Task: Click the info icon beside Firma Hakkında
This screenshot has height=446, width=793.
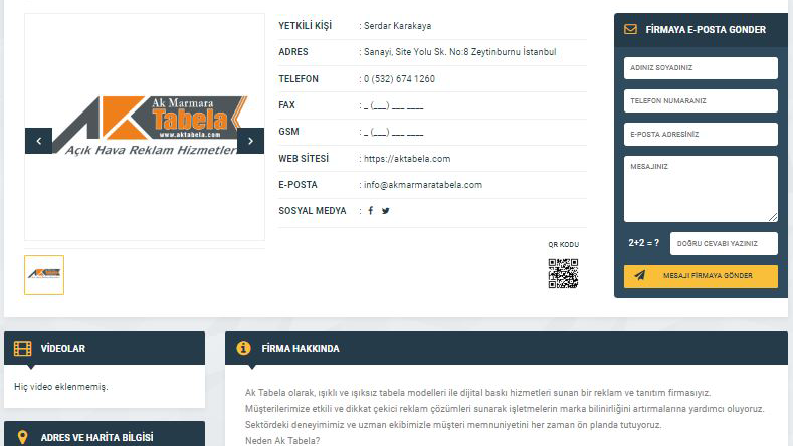Action: click(243, 348)
